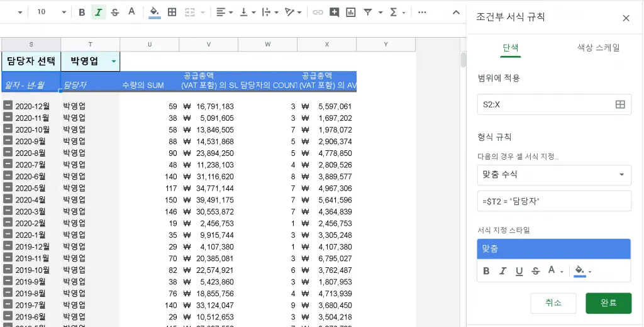Select the 수량의 SUM header cell

click(x=150, y=81)
